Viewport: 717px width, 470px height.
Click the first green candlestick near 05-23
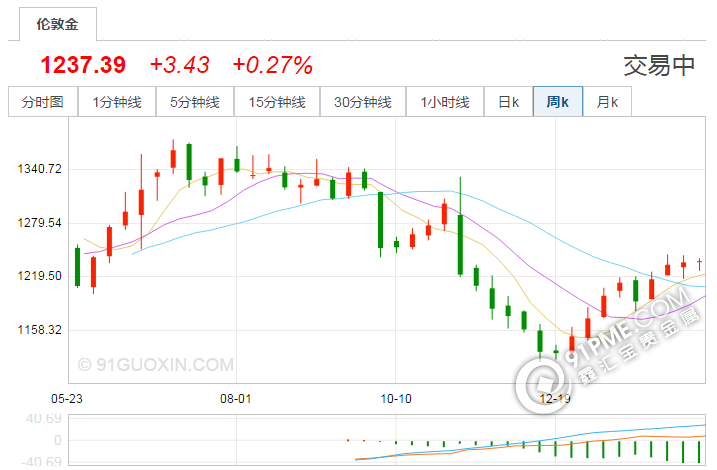77,267
